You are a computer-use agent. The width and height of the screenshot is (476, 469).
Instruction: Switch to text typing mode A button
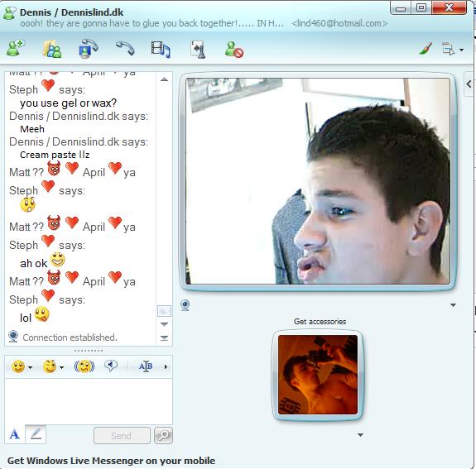(x=15, y=434)
